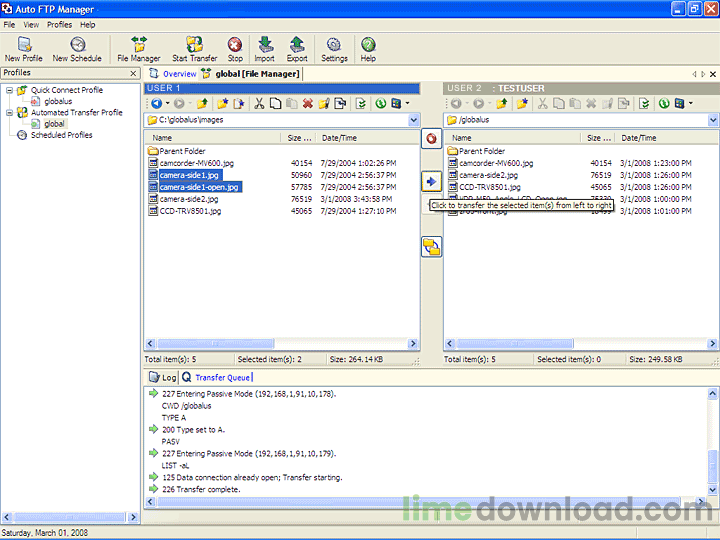This screenshot has width=720, height=540.
Task: Click Start Transfer in the main toolbar
Action: pos(195,50)
